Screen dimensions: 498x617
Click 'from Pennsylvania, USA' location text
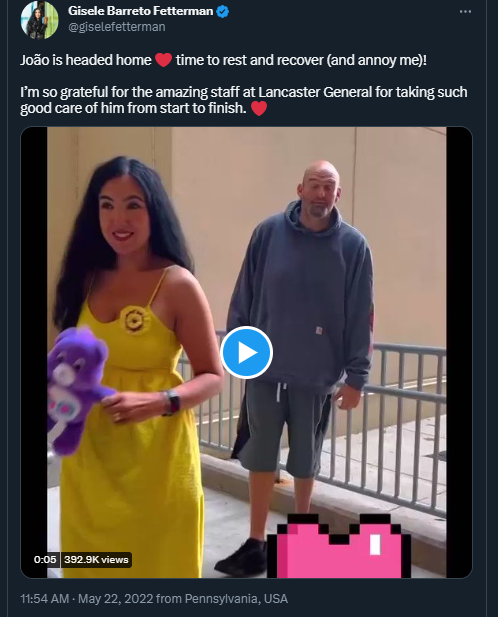[222, 599]
